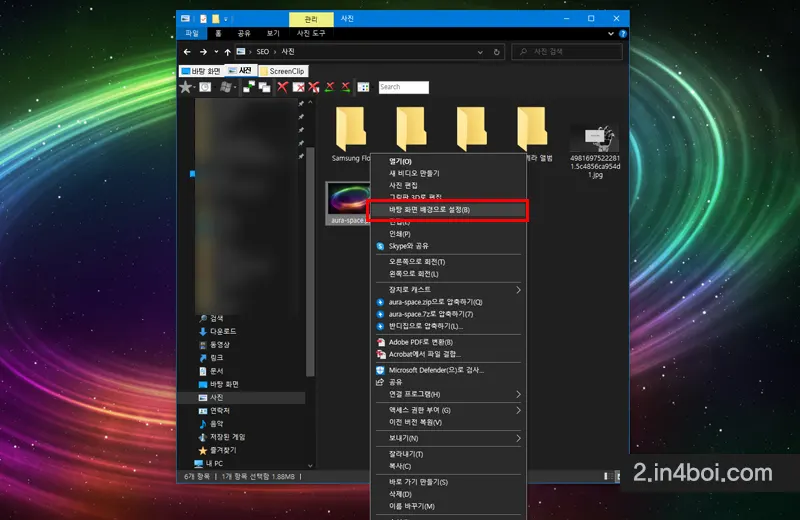Choose Skype와 공유 in context menu
The width and height of the screenshot is (800, 520).
click(x=448, y=246)
